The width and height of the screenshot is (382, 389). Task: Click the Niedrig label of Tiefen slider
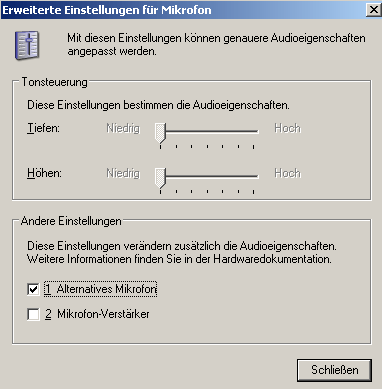(123, 128)
